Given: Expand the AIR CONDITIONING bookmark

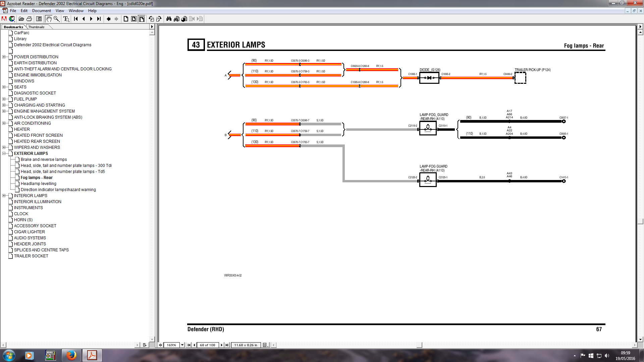Looking at the screenshot, I should pyautogui.click(x=4, y=123).
